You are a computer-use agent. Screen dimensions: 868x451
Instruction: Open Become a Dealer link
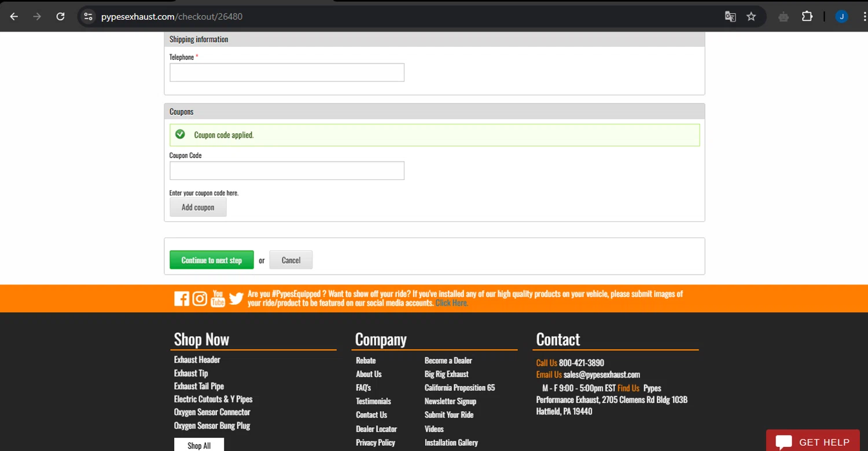[x=448, y=360]
